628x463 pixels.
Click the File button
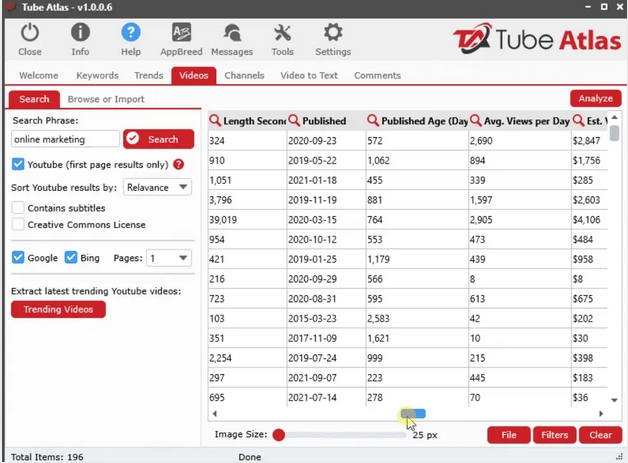click(x=509, y=435)
